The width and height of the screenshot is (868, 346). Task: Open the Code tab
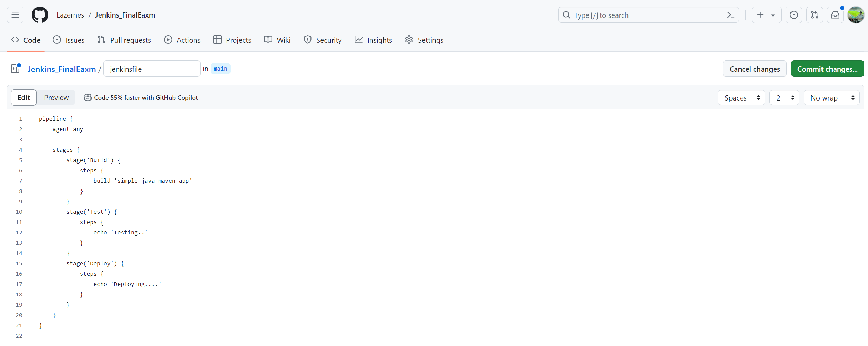tap(26, 40)
